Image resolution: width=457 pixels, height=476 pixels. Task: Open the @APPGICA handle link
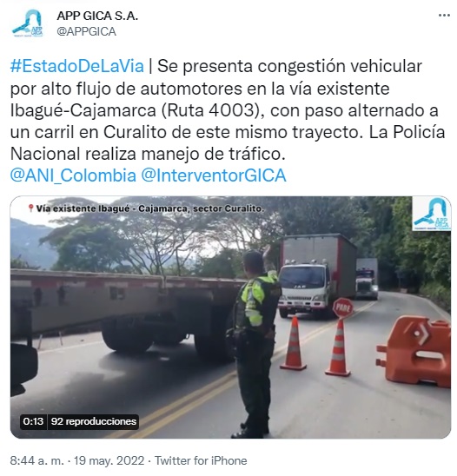tap(86, 31)
